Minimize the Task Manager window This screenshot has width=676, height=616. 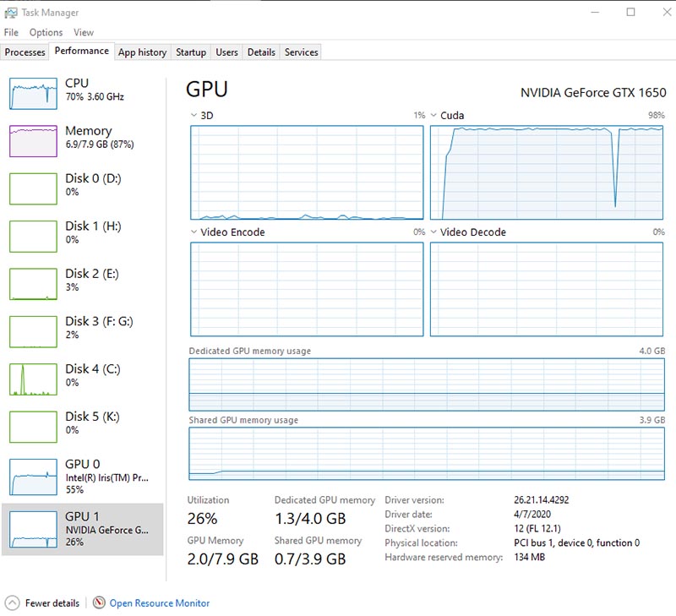pos(595,12)
